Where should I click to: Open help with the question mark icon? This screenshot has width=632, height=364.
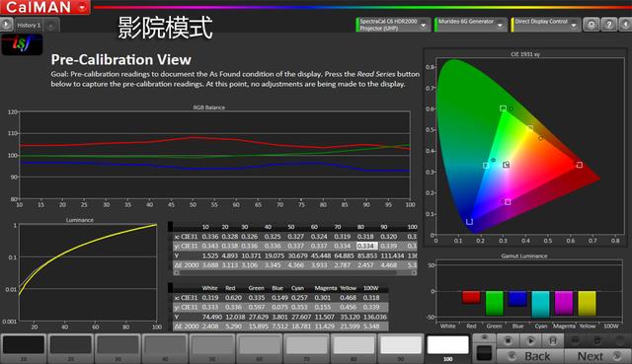[x=609, y=25]
